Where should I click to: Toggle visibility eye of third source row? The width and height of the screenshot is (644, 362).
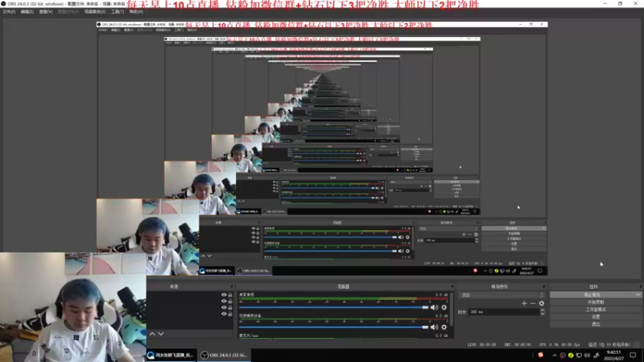[224, 307]
